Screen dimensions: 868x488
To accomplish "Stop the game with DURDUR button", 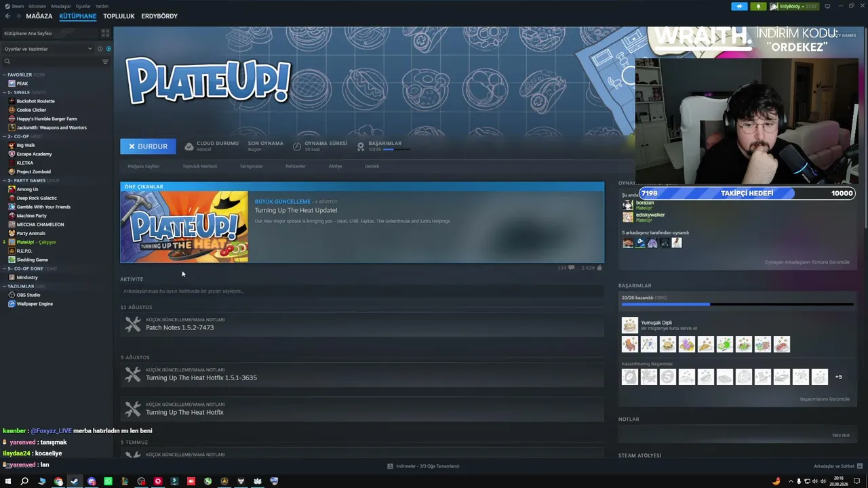I will click(148, 146).
